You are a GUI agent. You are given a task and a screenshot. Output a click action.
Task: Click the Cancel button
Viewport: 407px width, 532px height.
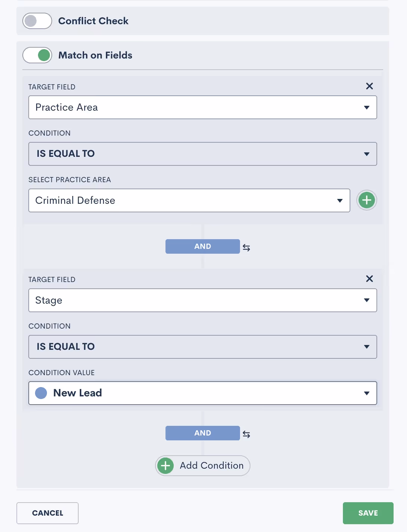tap(47, 513)
